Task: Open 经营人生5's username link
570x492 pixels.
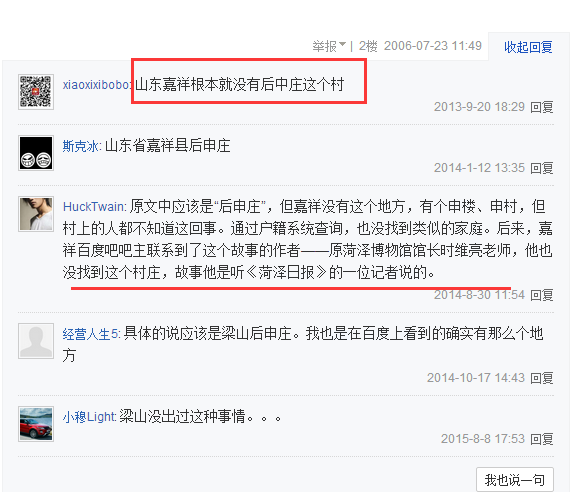Action: 90,334
